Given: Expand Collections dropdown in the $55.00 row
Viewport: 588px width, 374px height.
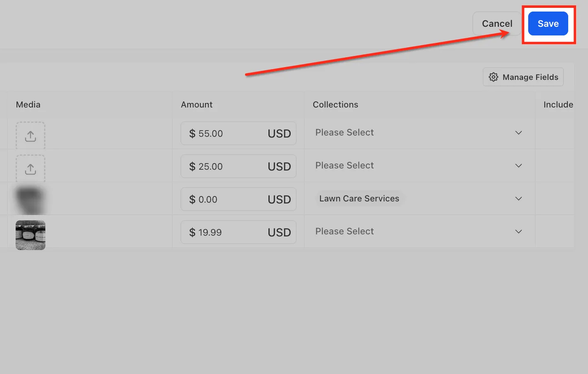Looking at the screenshot, I should [x=419, y=133].
